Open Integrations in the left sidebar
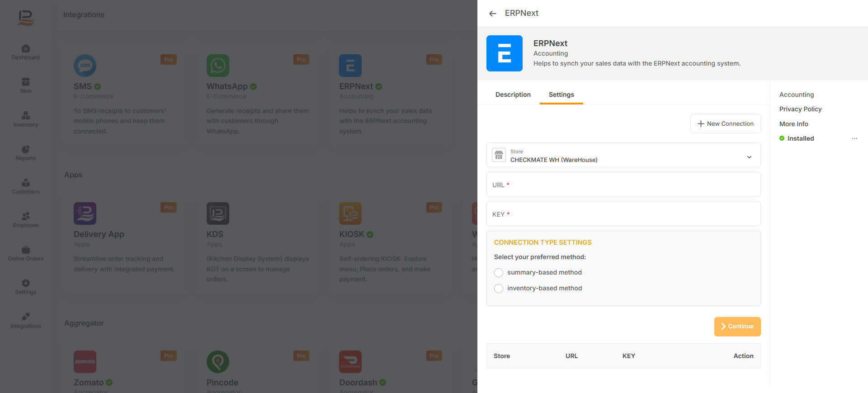868x393 pixels. tap(26, 321)
